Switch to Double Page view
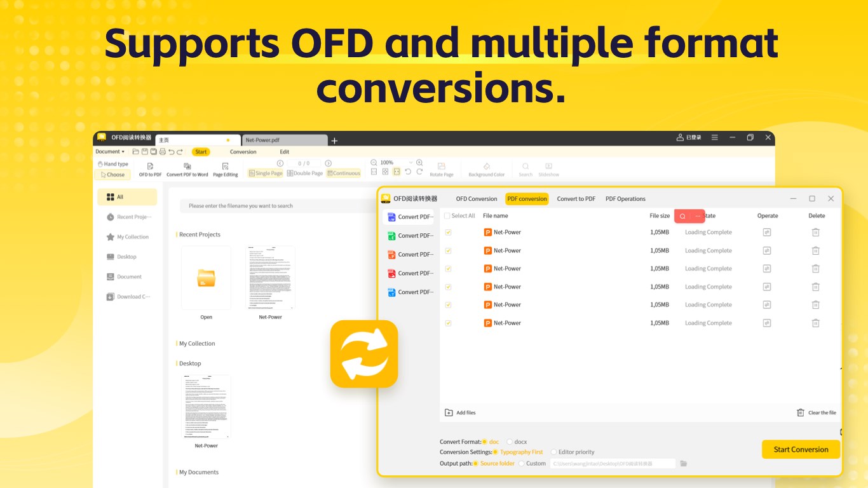The width and height of the screenshot is (868, 488). point(305,173)
